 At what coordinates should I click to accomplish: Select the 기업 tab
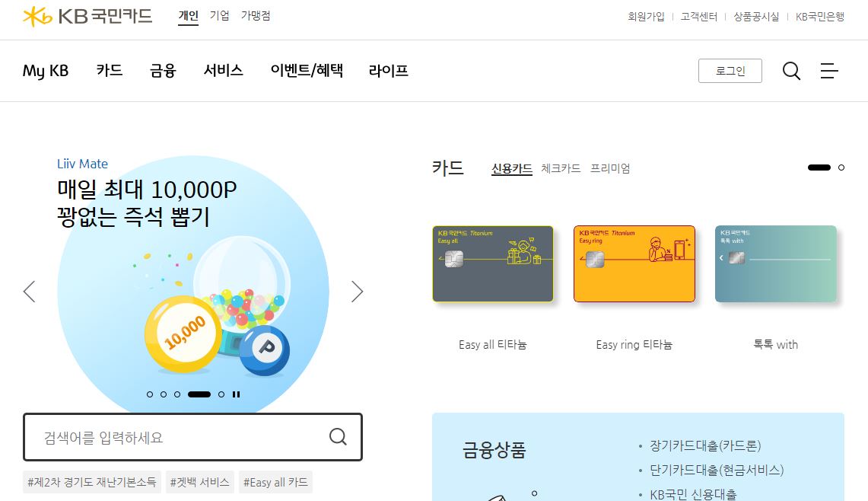pos(219,16)
